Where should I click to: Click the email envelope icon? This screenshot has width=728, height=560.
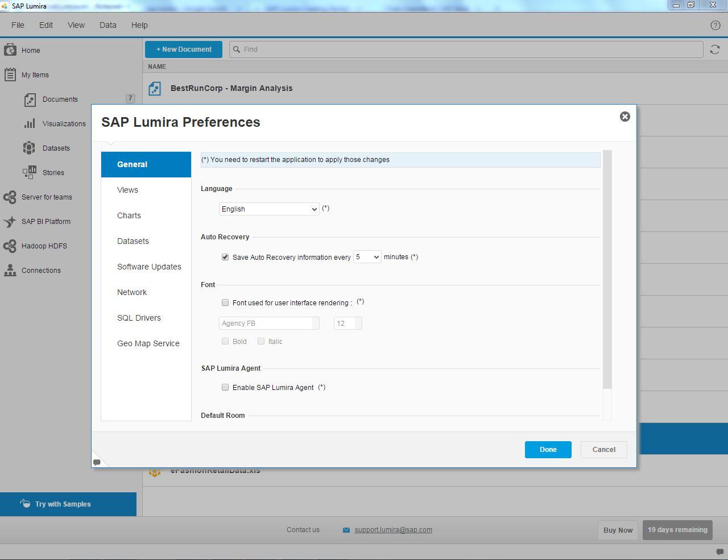point(346,530)
